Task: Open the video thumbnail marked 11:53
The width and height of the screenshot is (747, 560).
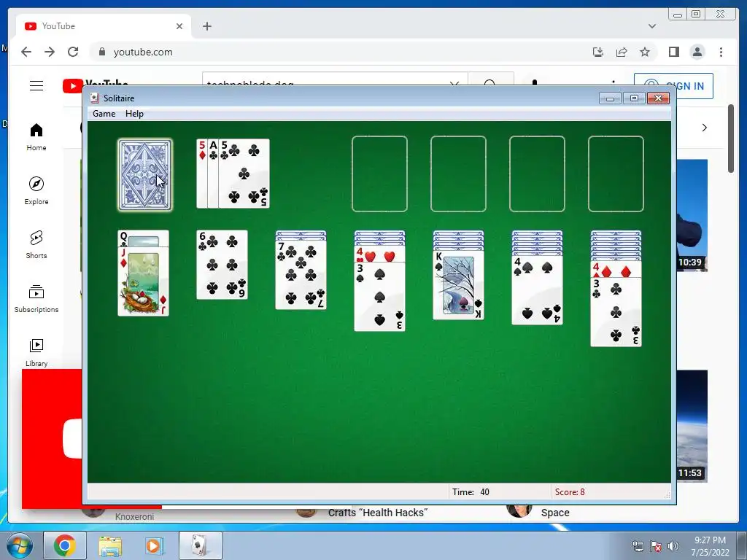Action: click(692, 426)
